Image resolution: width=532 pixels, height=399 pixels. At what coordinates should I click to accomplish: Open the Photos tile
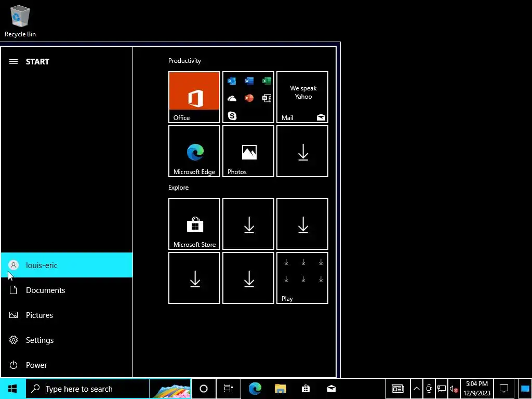coord(248,151)
